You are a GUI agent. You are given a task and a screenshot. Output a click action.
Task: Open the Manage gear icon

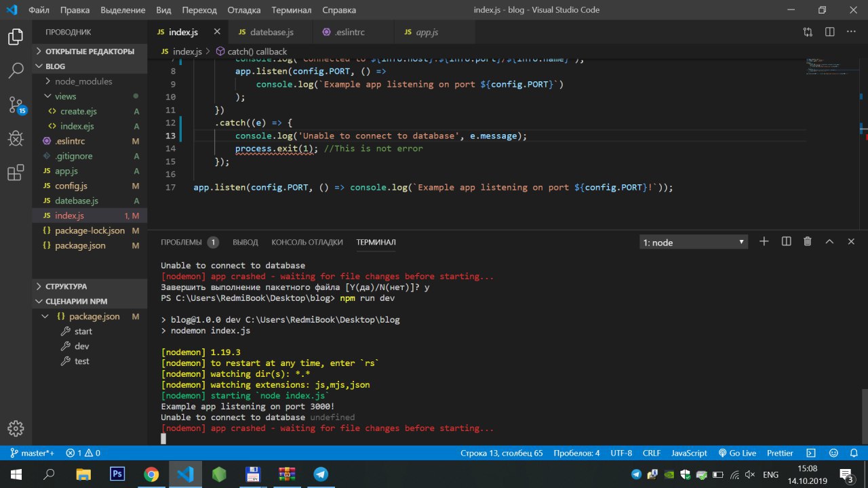(16, 428)
